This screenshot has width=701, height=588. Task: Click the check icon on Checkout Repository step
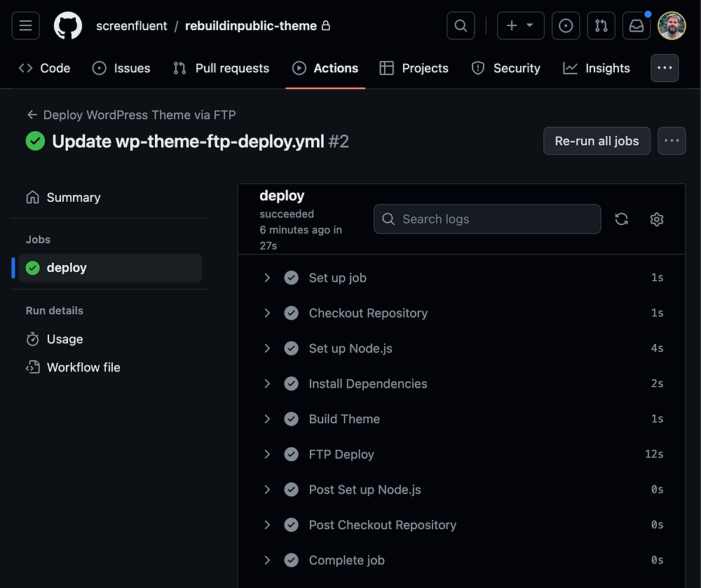click(292, 313)
